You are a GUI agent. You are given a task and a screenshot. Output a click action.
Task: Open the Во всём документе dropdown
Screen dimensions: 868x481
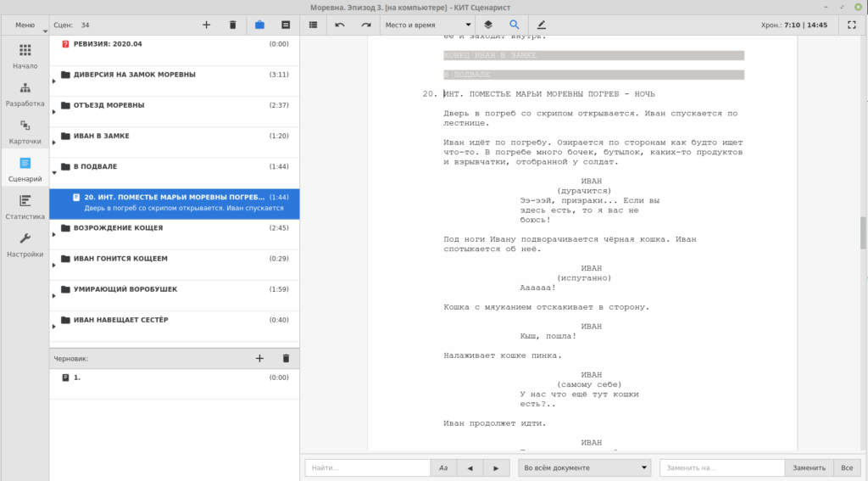click(x=585, y=467)
